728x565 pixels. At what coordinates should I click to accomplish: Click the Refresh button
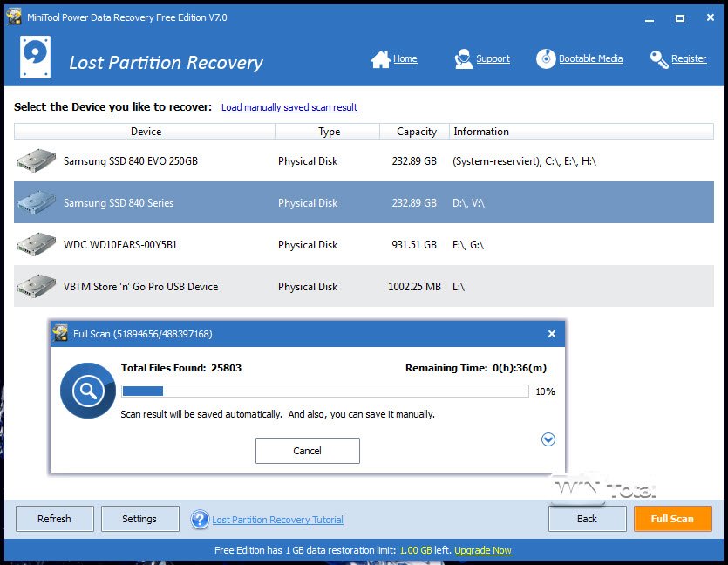(54, 519)
